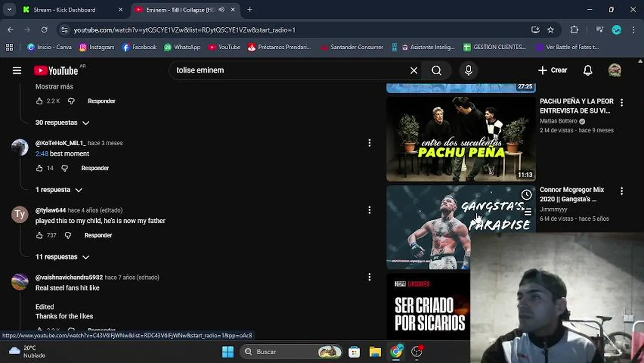The width and height of the screenshot is (644, 363).
Task: Add Connor Mcgregor video to Watch later
Action: [526, 195]
